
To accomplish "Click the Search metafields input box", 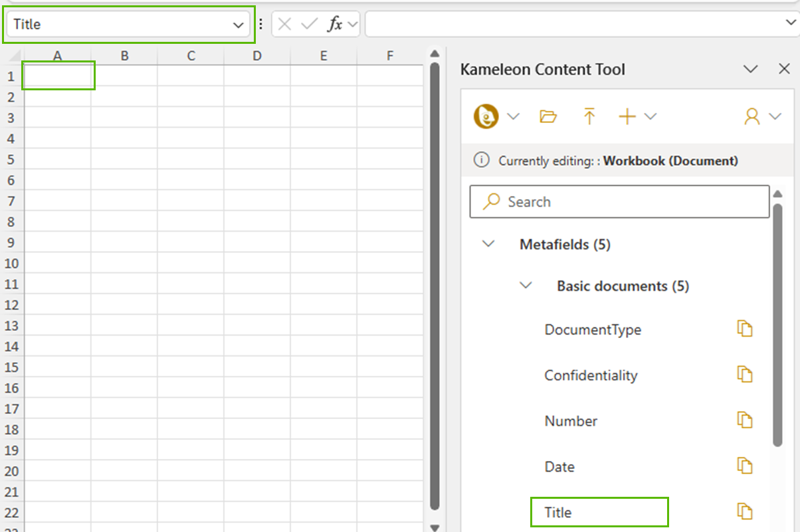I will coord(619,202).
